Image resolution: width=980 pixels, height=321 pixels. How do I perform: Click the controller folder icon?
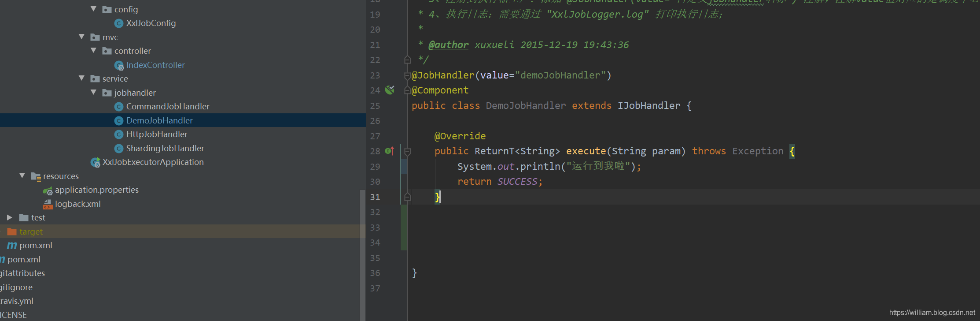(x=107, y=51)
